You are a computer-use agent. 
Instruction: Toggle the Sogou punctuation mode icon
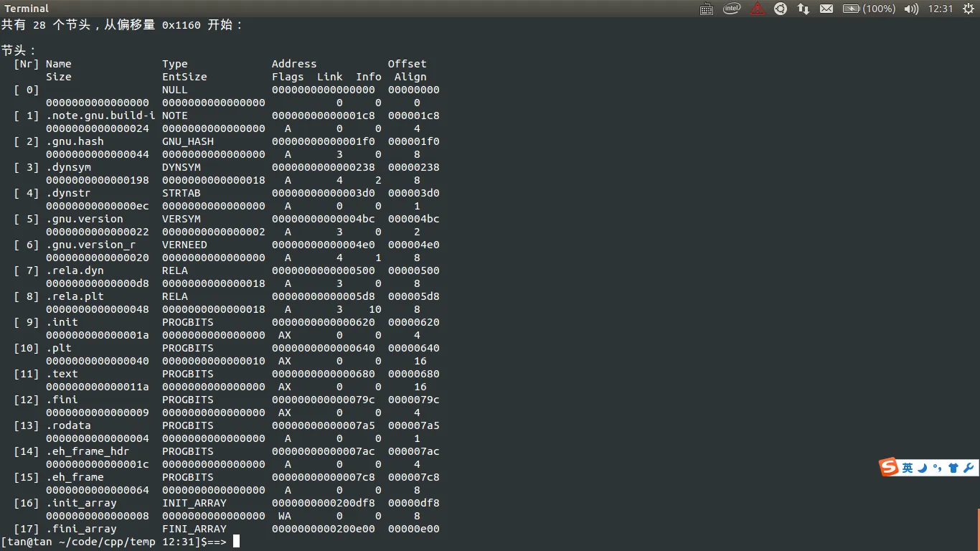(937, 468)
